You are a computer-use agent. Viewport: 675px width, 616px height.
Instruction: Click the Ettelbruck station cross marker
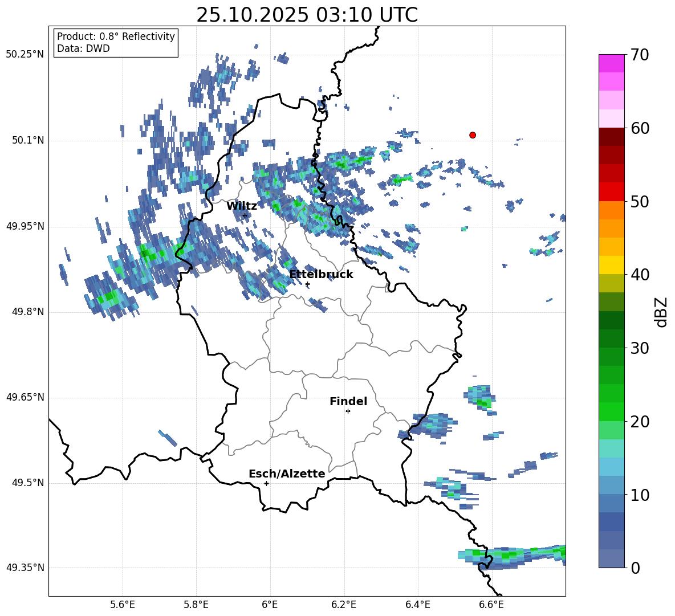[x=307, y=284]
